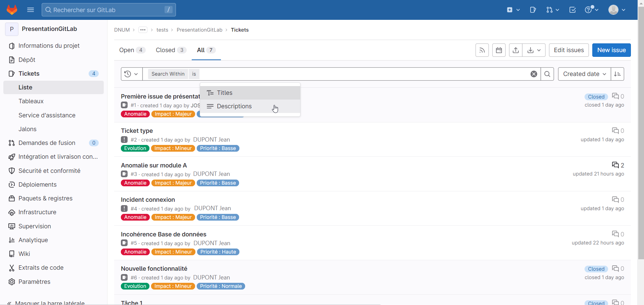Click the search magnifier button in filter bar
Viewport: 644px width, 305px height.
coord(547,74)
